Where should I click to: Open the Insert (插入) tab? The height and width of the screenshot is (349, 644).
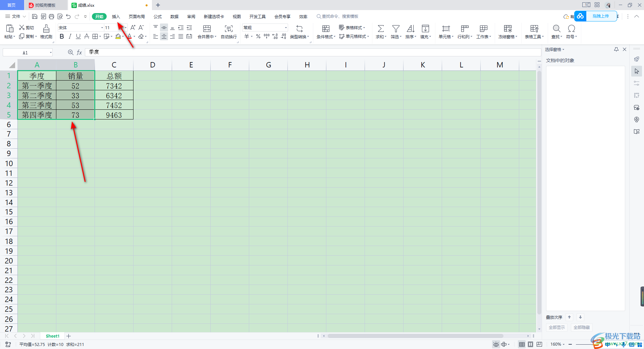coord(116,16)
